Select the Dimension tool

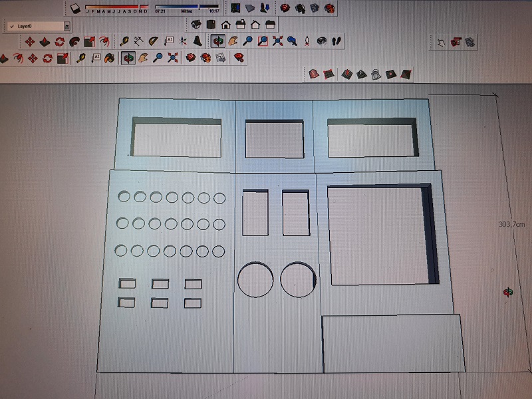point(138,41)
